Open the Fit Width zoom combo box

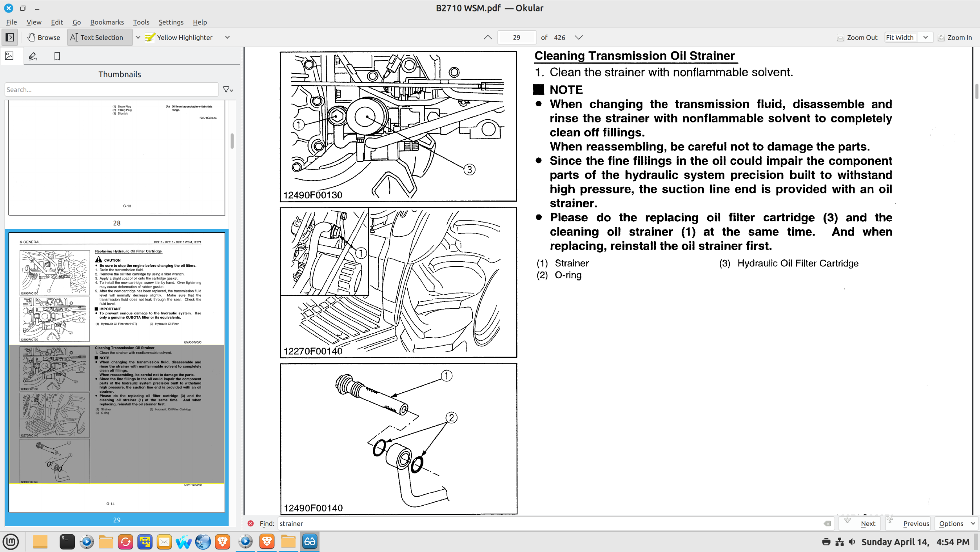tap(907, 37)
